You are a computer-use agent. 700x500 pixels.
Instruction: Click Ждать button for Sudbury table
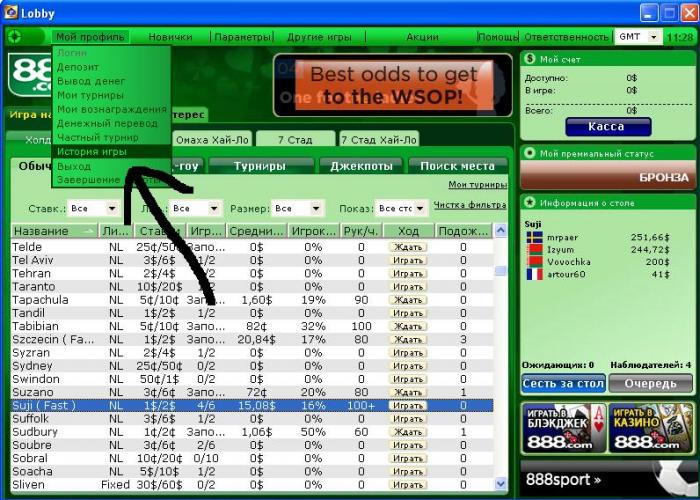pyautogui.click(x=408, y=432)
